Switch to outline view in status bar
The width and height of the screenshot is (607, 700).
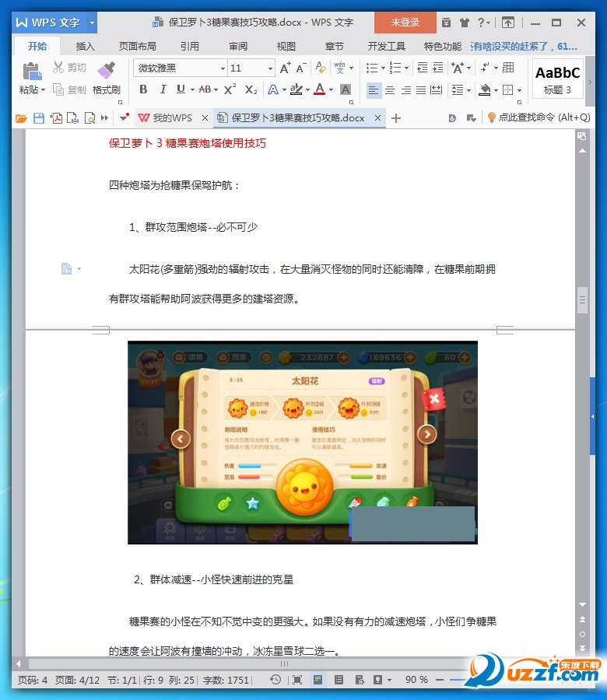(339, 680)
